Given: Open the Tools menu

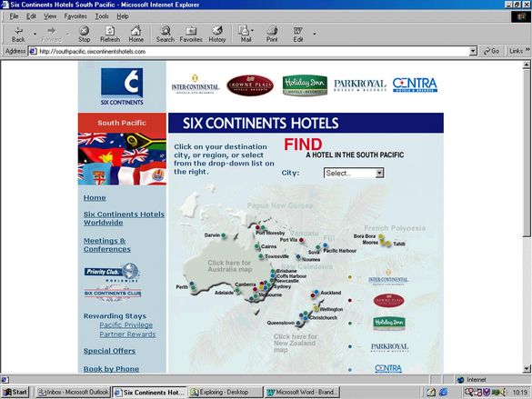Looking at the screenshot, I should click(102, 16).
